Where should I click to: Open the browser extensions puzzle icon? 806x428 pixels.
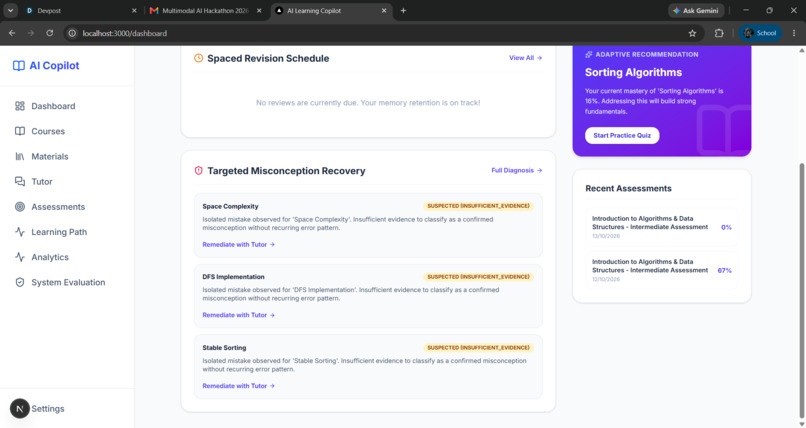(719, 33)
